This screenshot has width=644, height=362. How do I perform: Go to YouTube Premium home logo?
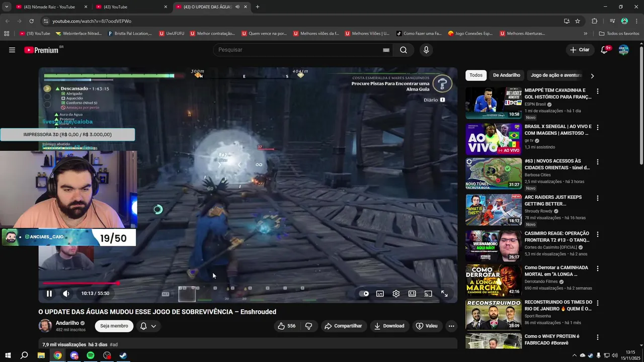pyautogui.click(x=41, y=50)
